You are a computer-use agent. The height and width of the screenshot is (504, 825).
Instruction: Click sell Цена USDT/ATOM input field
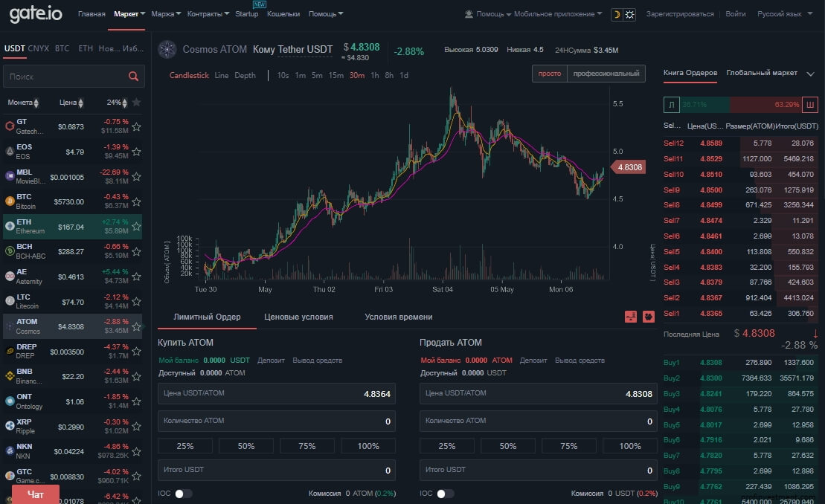(x=539, y=394)
